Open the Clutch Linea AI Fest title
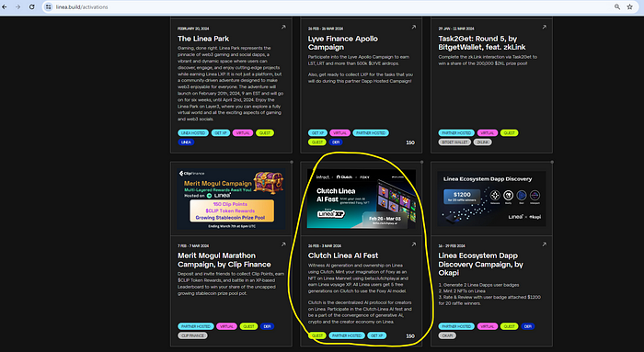Image resolution: width=644 pixels, height=352 pixels. [343, 255]
